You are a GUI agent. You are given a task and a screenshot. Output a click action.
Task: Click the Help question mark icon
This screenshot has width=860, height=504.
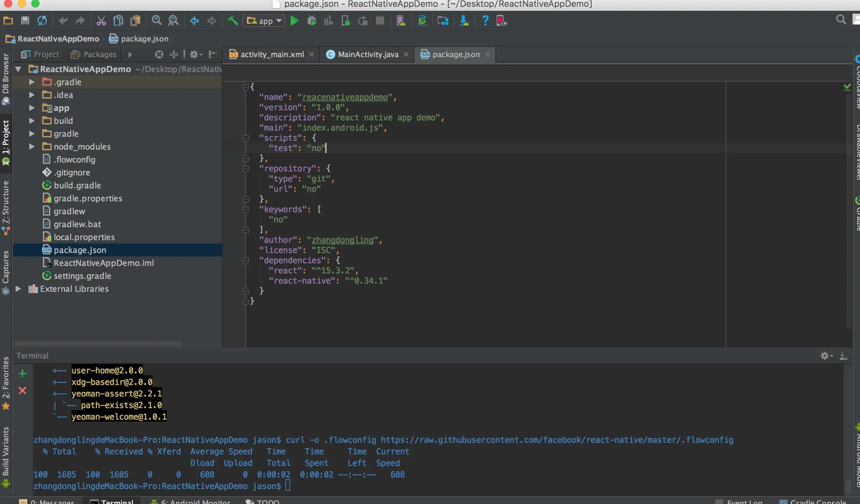click(485, 20)
